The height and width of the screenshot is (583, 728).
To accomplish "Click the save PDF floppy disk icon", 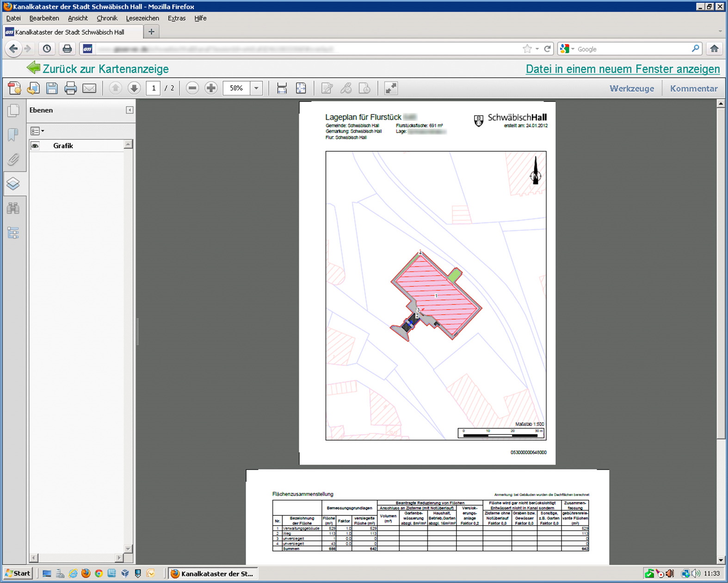I will coord(52,88).
